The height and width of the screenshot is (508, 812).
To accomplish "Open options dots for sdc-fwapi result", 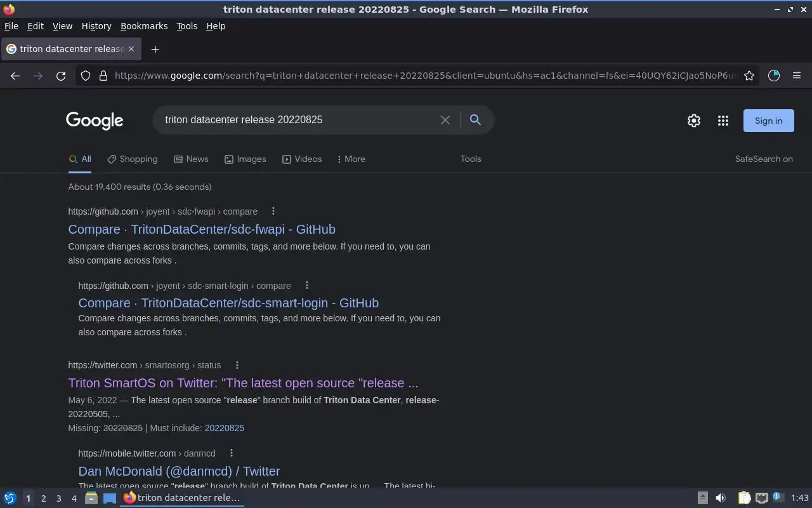I will pyautogui.click(x=273, y=211).
